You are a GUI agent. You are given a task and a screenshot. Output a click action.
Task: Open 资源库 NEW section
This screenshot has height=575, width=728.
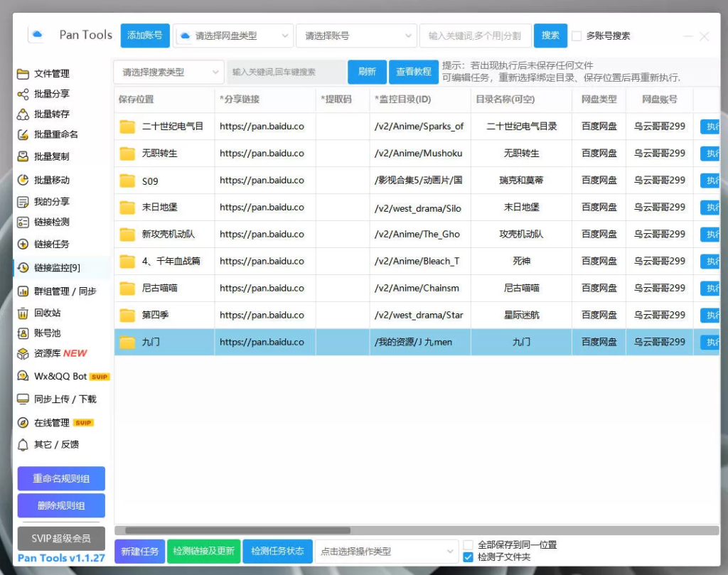(60, 353)
